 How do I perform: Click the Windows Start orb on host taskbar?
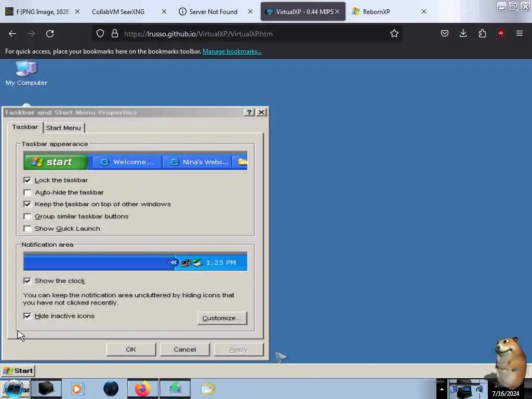[14, 389]
